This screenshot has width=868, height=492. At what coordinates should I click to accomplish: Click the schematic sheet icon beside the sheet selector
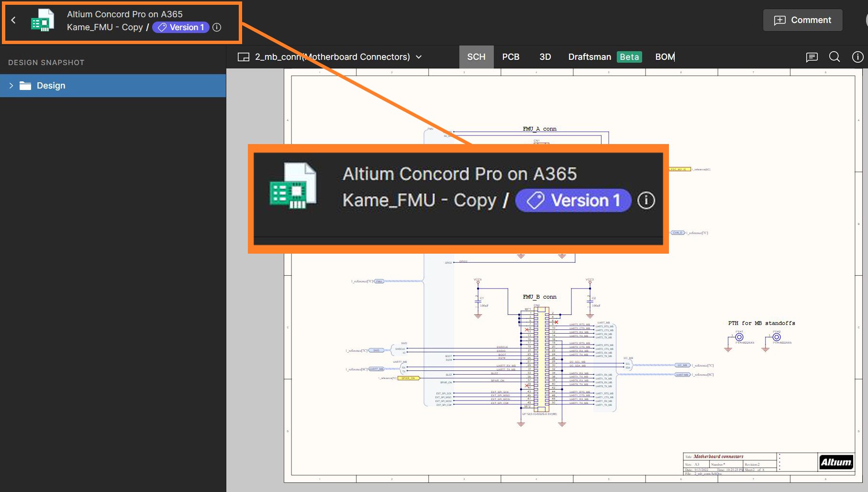tap(244, 56)
